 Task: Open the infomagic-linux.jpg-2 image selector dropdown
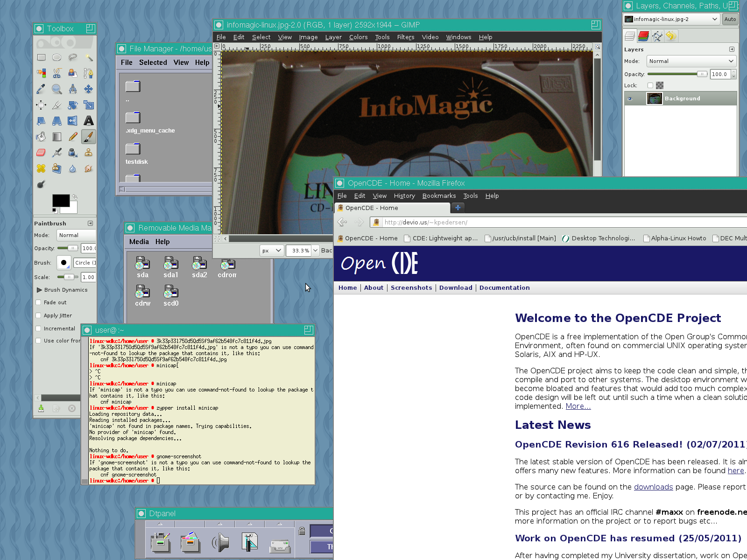tap(671, 19)
